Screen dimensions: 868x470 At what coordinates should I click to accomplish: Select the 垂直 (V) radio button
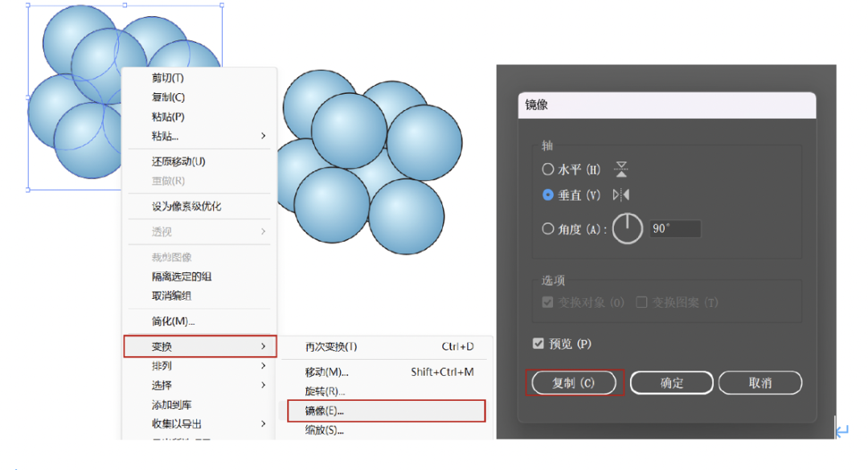(547, 195)
